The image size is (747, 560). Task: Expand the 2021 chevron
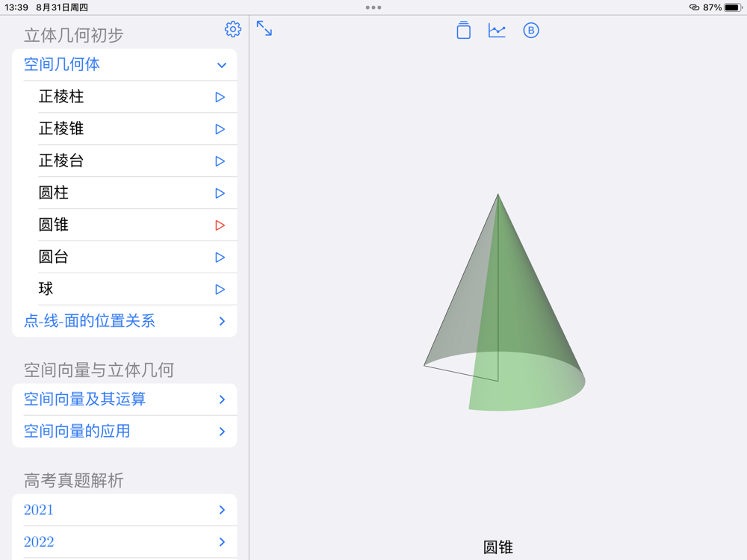[222, 510]
